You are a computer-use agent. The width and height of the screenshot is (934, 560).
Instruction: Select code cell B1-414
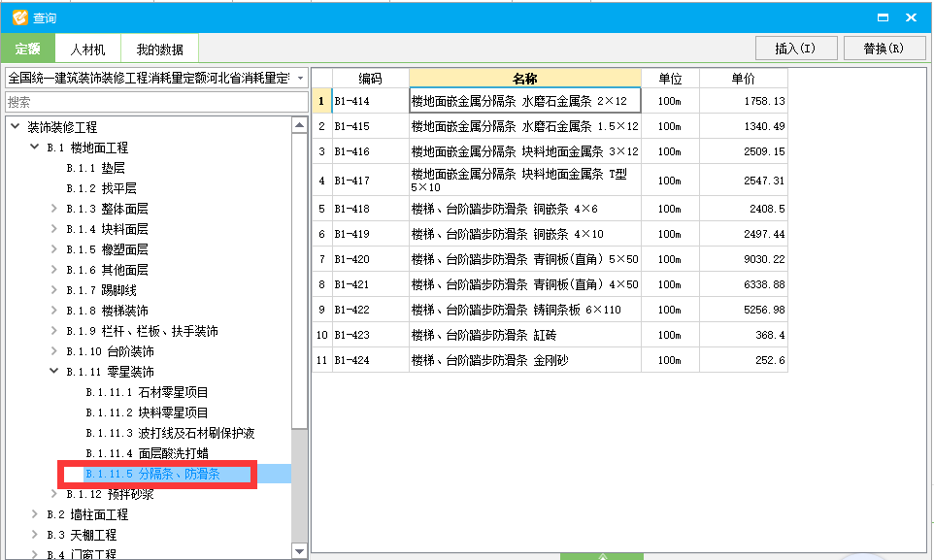371,101
